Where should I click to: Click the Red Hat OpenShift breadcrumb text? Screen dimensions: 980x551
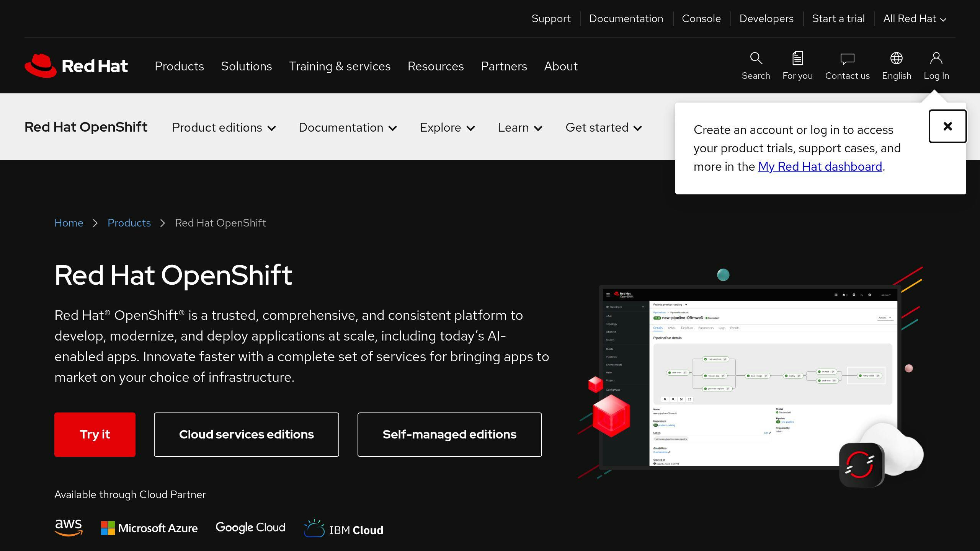pos(220,223)
